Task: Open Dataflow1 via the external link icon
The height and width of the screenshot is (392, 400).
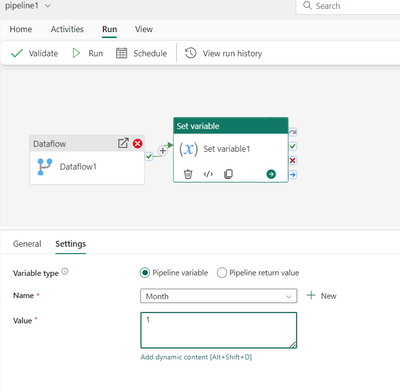Action: pos(123,143)
